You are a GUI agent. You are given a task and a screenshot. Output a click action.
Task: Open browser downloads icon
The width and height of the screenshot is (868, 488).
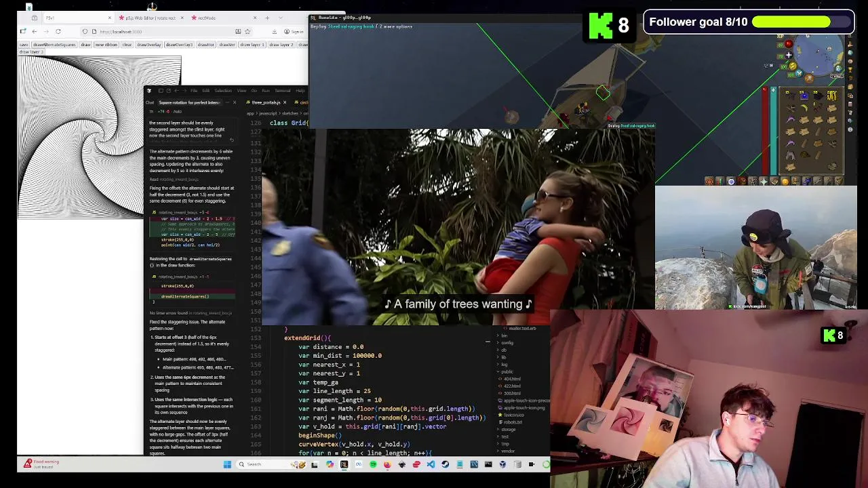(275, 31)
